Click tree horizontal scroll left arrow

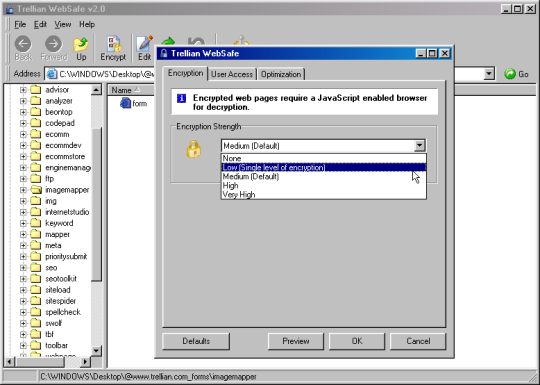[x=10, y=362]
